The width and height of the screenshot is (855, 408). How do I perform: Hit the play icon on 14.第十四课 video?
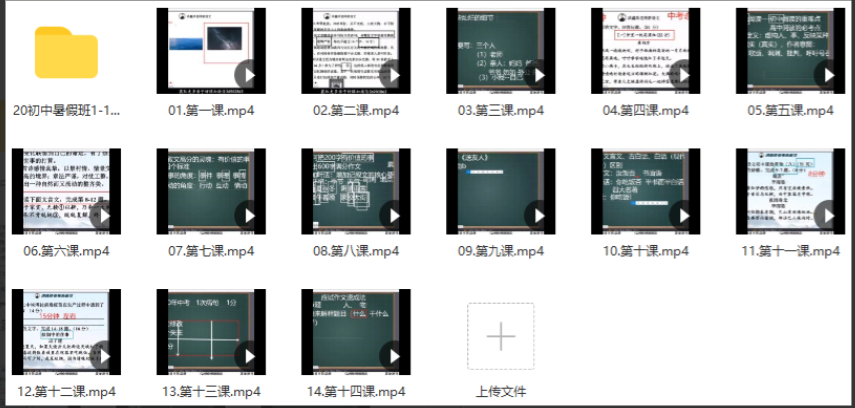coord(393,355)
